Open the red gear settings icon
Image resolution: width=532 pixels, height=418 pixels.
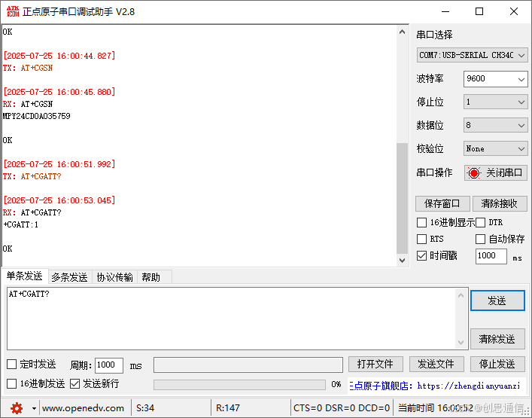[17, 407]
